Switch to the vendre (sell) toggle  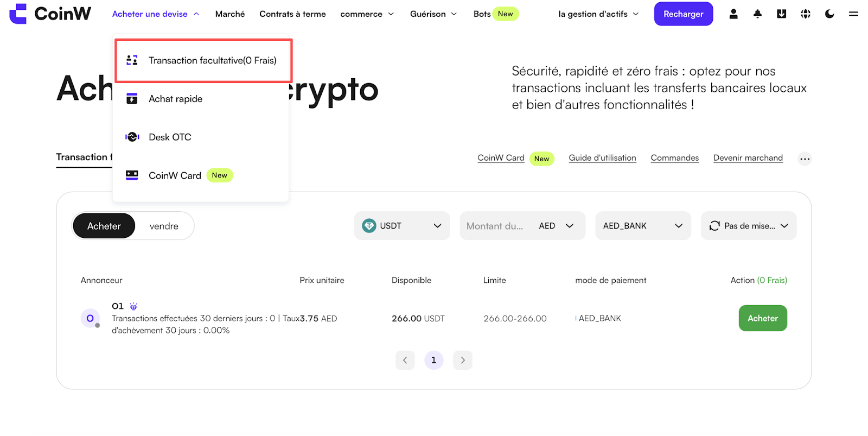164,226
